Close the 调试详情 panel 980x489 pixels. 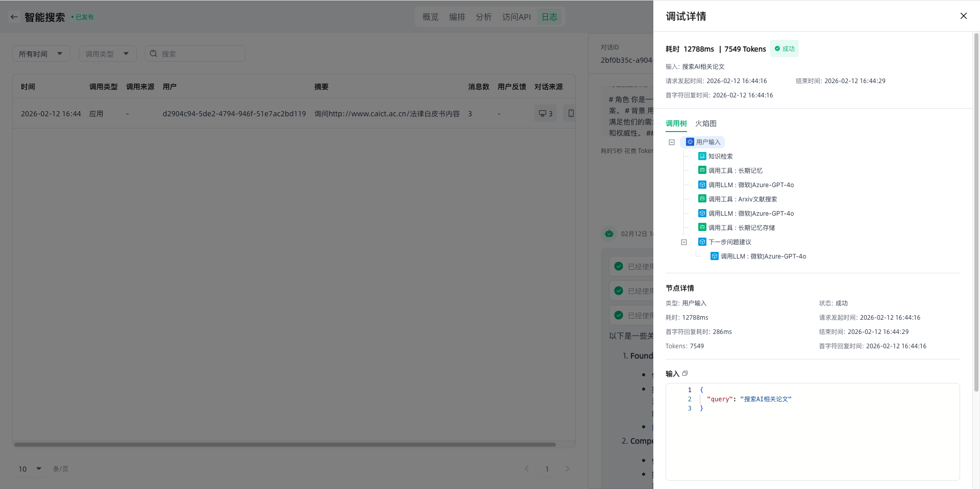coord(963,16)
